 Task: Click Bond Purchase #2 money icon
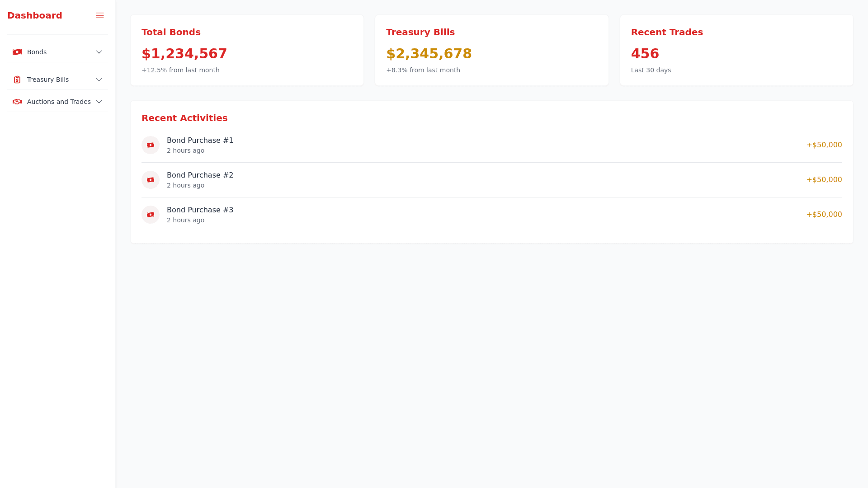point(151,180)
